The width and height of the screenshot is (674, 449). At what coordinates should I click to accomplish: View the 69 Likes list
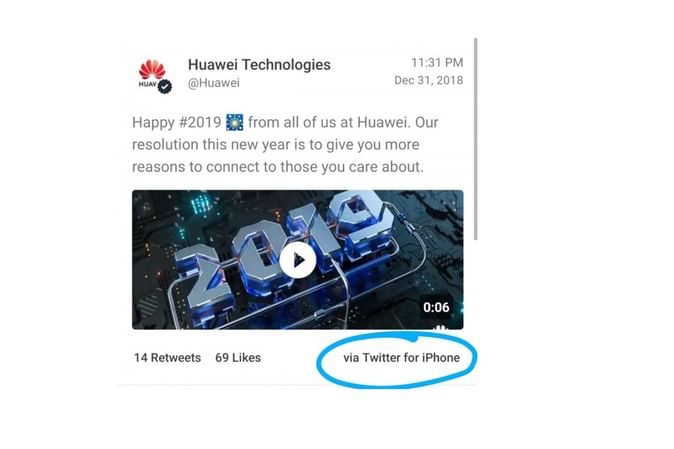(238, 357)
